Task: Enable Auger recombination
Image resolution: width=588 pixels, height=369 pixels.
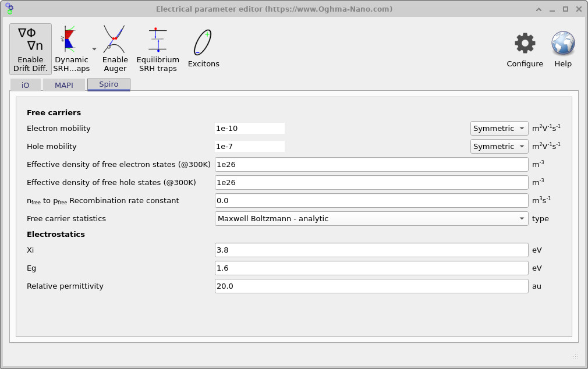Action: 115,41
